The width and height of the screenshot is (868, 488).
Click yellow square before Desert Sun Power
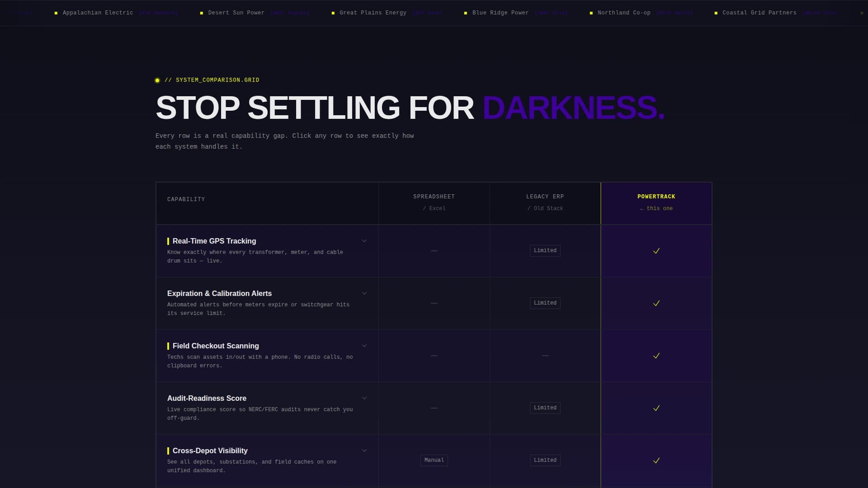pyautogui.click(x=202, y=13)
